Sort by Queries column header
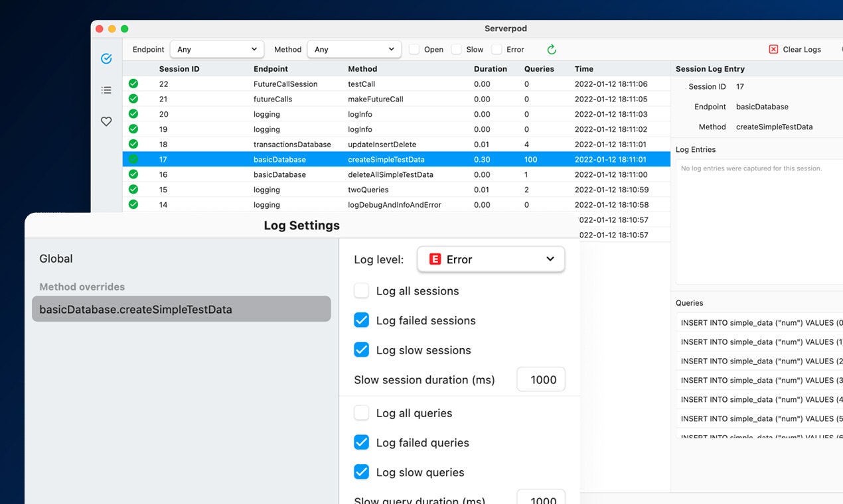Screen dimensions: 843x504 539,69
